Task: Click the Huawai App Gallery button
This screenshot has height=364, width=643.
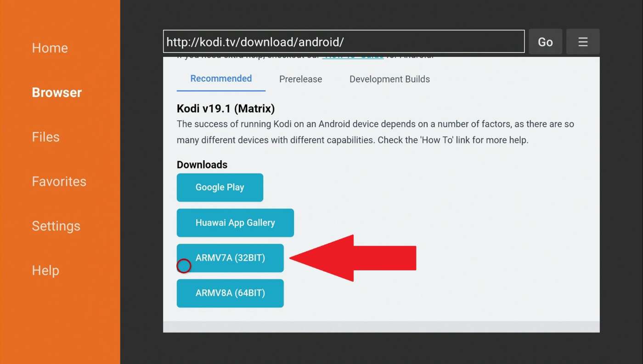Action: pos(235,223)
